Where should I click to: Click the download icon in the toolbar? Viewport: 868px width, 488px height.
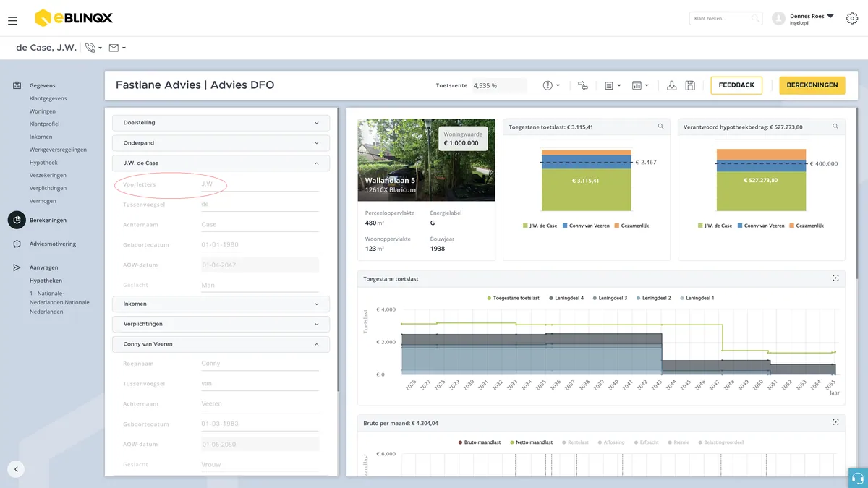tap(671, 85)
